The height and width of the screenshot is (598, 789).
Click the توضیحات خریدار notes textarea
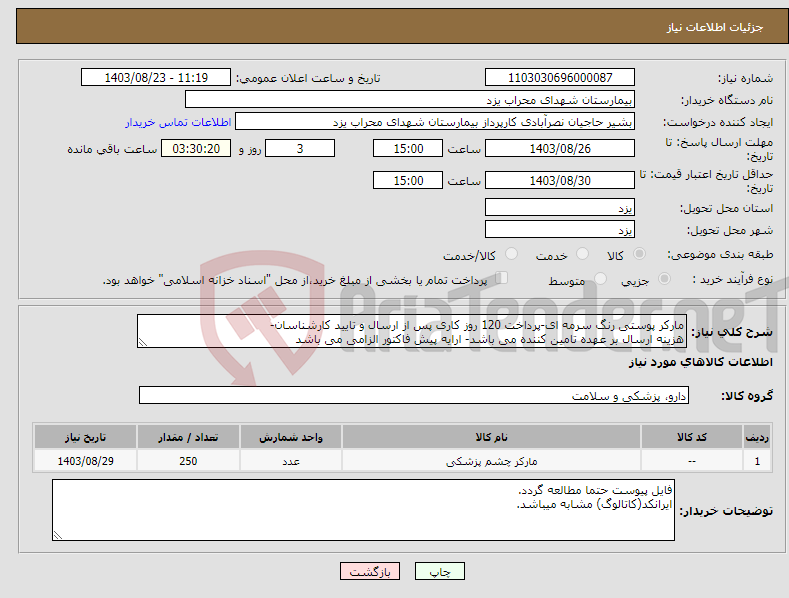pyautogui.click(x=363, y=510)
